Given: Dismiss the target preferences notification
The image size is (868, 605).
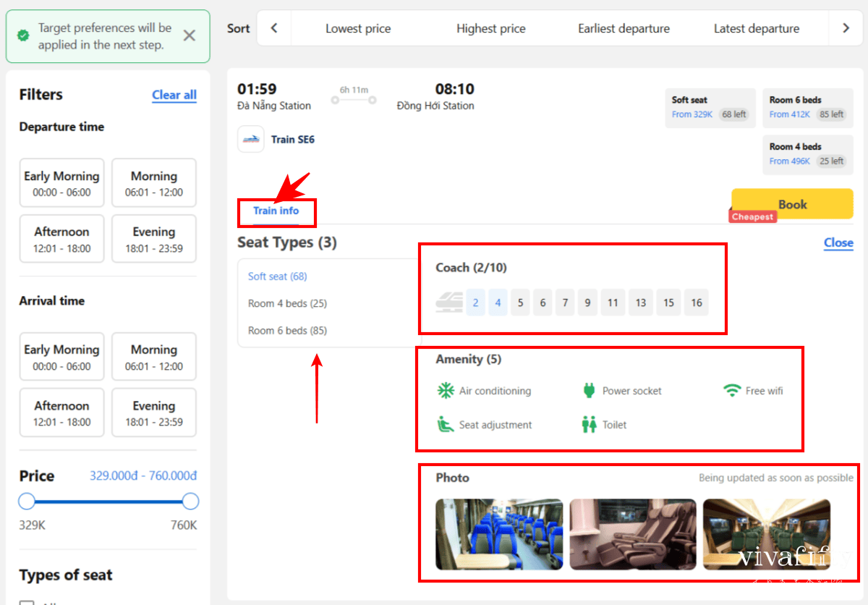Looking at the screenshot, I should pos(190,35).
